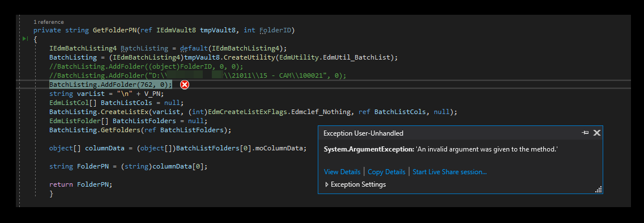Click the green execution pointer in margin
Screen dimensions: 644x223
(25, 39)
